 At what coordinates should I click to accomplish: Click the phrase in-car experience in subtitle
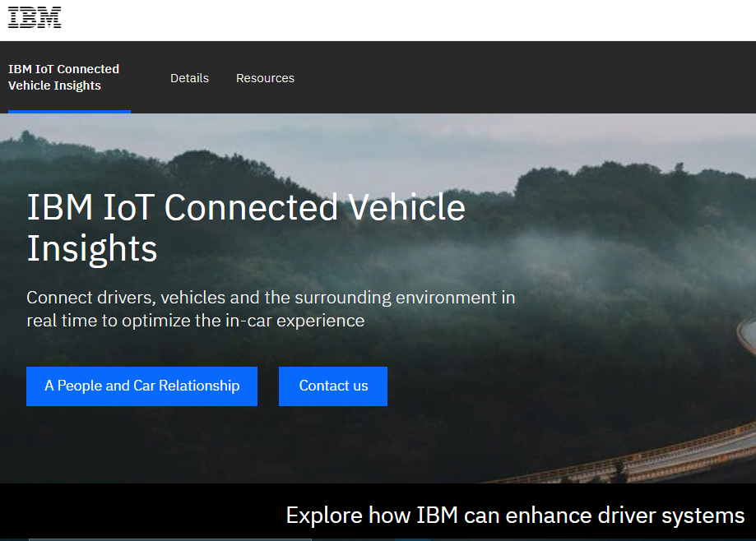point(295,321)
